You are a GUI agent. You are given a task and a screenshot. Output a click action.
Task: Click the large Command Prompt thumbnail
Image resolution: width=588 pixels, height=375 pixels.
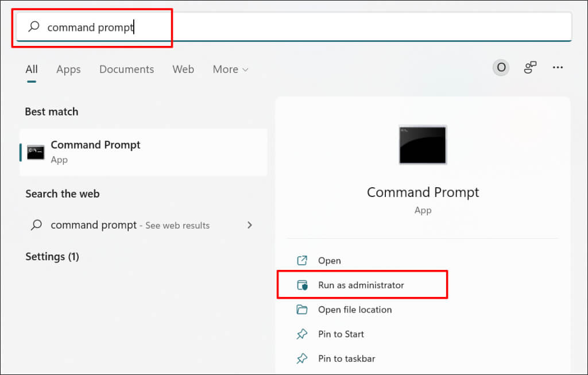coord(423,145)
